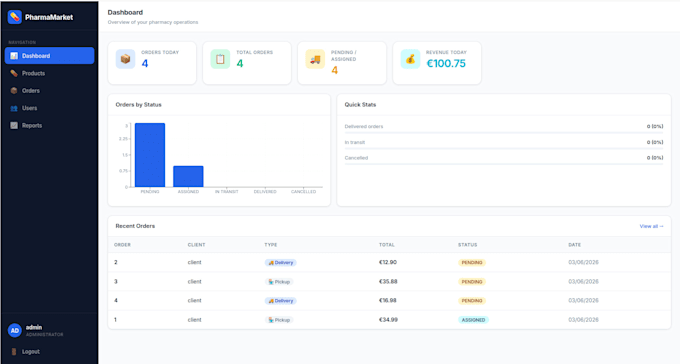Image resolution: width=680 pixels, height=364 pixels.
Task: Open the Reports section in sidebar
Action: pos(49,125)
